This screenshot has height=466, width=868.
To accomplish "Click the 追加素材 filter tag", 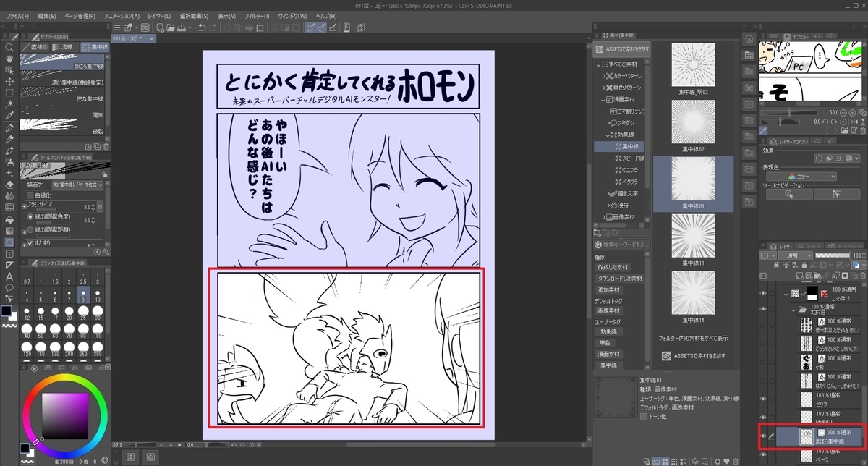I will (610, 289).
